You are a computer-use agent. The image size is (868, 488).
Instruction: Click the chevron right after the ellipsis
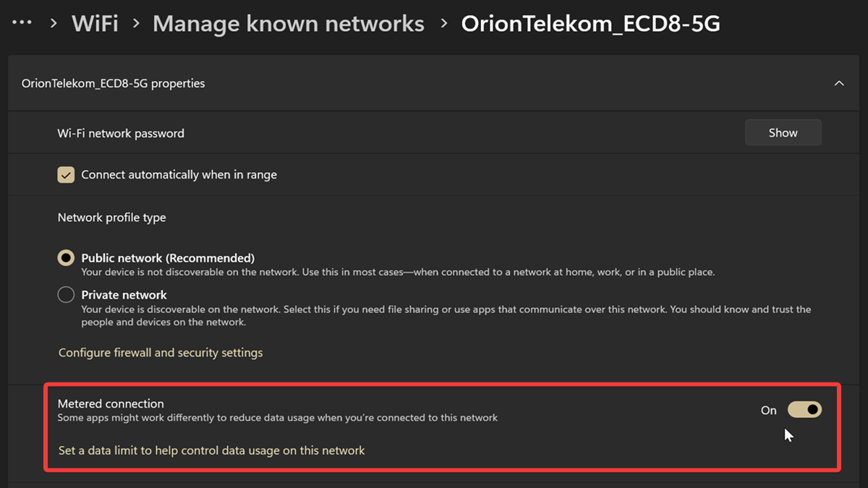[x=54, y=24]
